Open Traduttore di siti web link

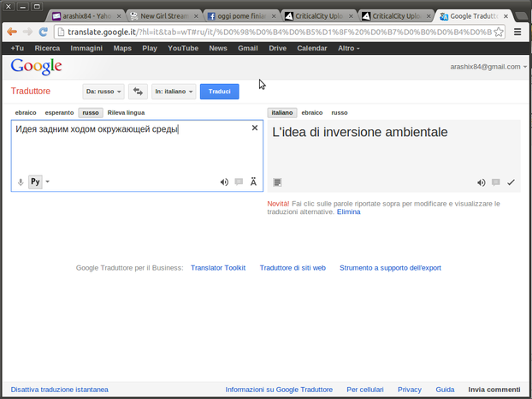[x=293, y=268]
